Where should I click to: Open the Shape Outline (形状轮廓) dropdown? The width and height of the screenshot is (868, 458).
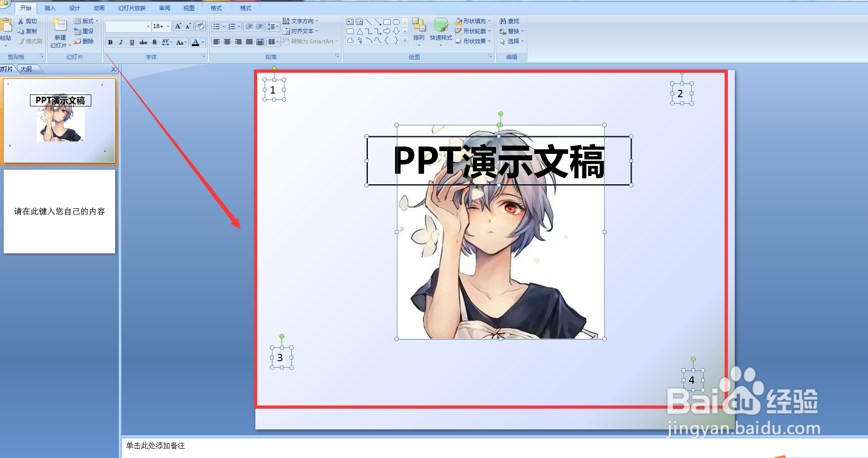tap(473, 31)
